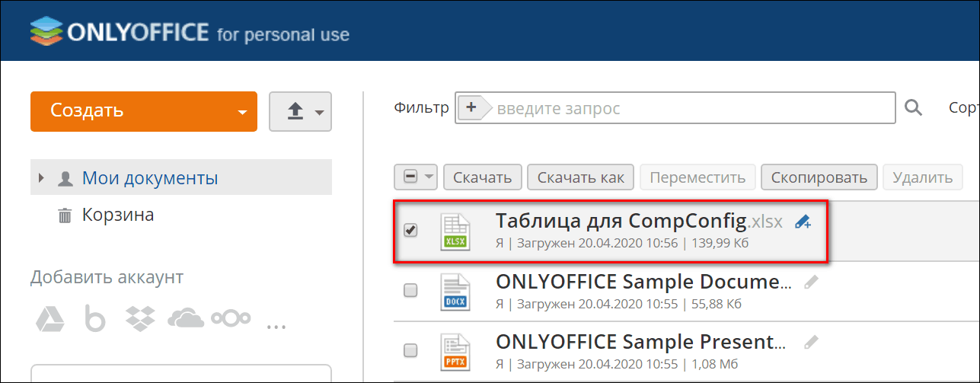Go to Корзина in the sidebar
The width and height of the screenshot is (980, 383).
(x=118, y=215)
